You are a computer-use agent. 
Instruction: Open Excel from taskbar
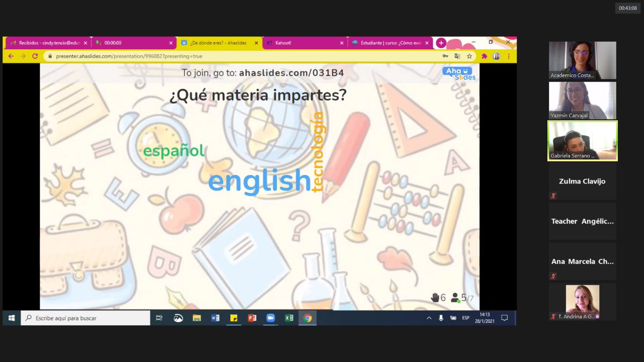(289, 318)
